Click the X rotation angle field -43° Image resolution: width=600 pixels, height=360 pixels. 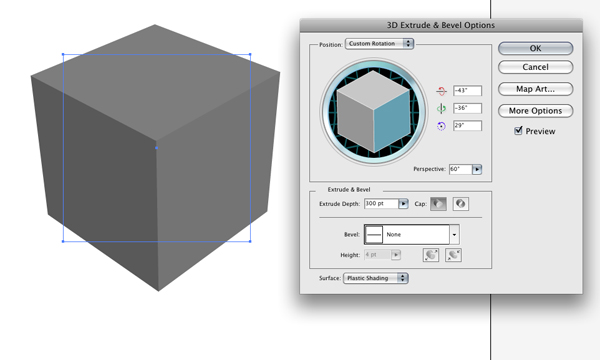click(467, 91)
